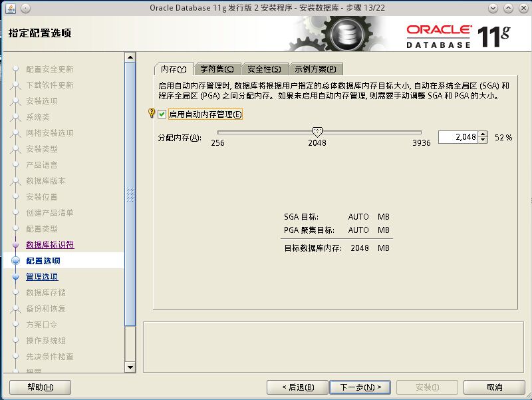Close the installer window
This screenshot has width=532, height=400.
pos(523,8)
